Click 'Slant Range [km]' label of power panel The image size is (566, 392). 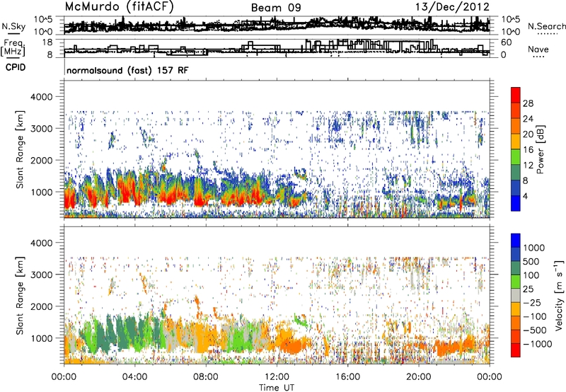[20, 150]
